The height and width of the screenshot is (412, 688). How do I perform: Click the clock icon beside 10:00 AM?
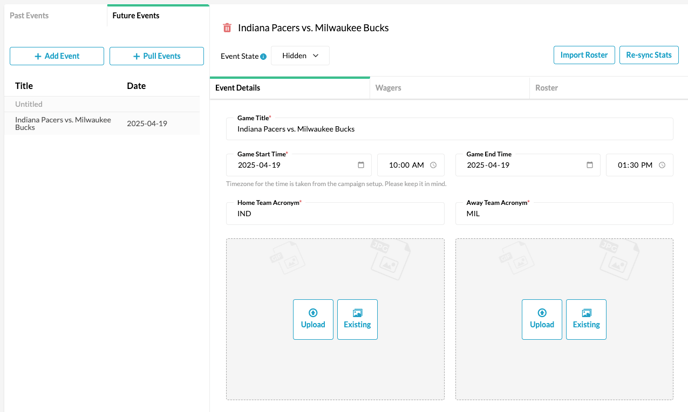[433, 165]
